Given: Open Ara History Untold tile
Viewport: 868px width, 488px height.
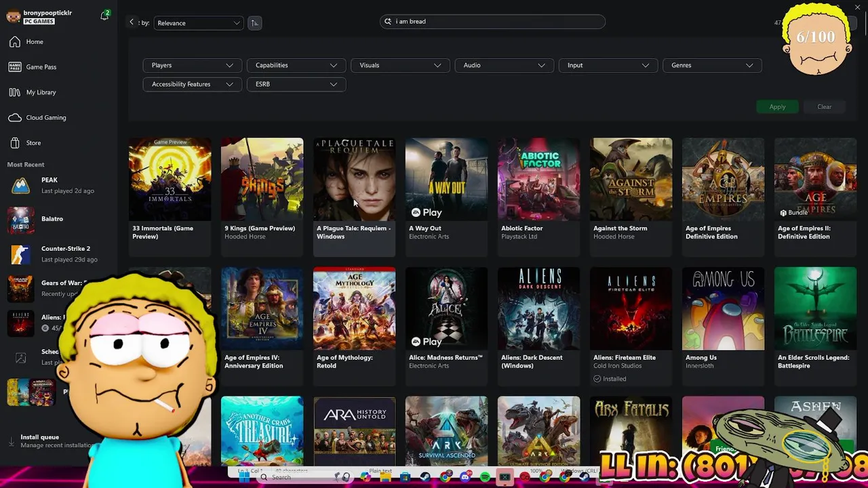Looking at the screenshot, I should pos(354,431).
